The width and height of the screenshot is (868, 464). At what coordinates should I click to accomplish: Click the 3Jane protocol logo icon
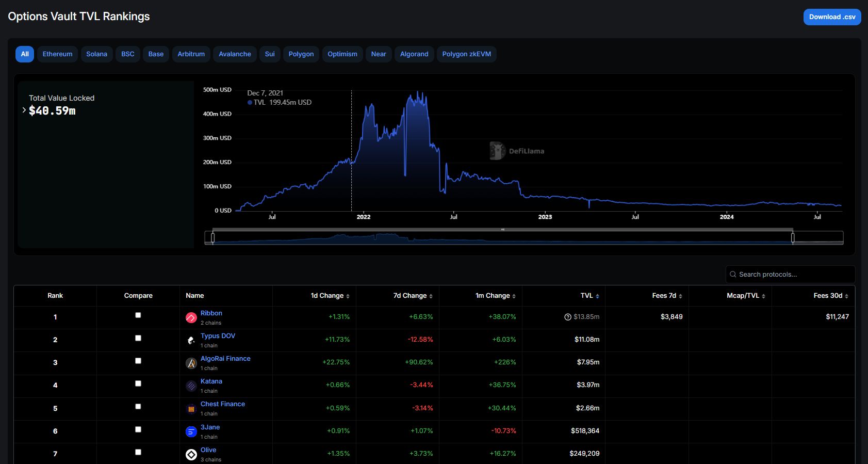pyautogui.click(x=191, y=431)
